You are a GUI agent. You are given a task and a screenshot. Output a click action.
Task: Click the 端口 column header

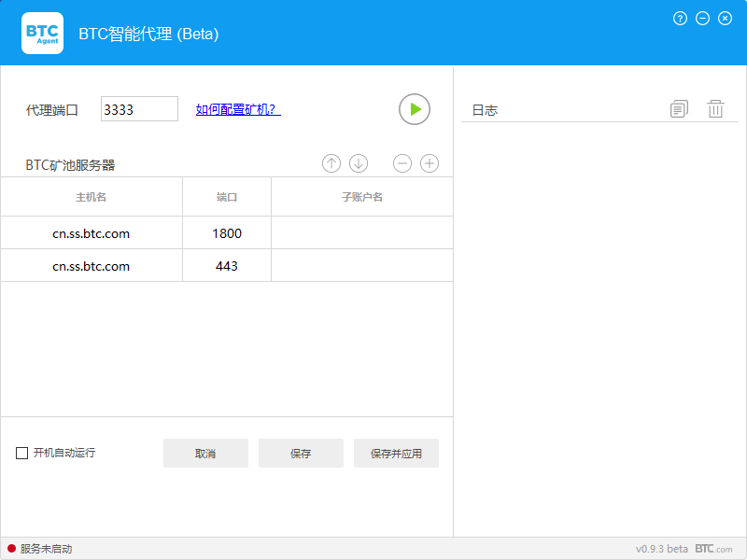227,197
